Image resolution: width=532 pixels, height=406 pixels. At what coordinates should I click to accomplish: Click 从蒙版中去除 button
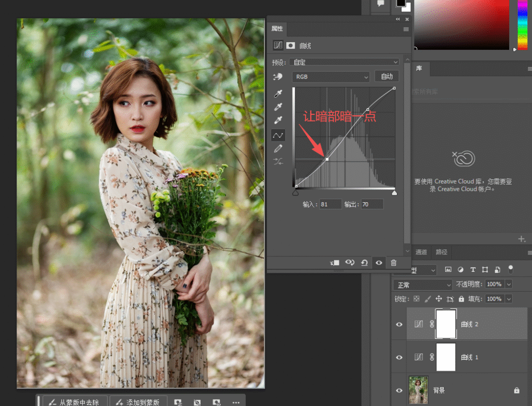tap(75, 402)
